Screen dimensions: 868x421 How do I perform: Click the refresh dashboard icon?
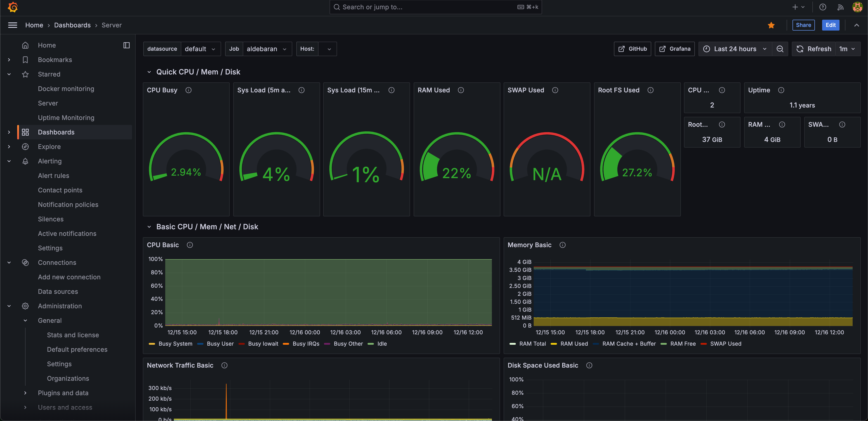(800, 49)
